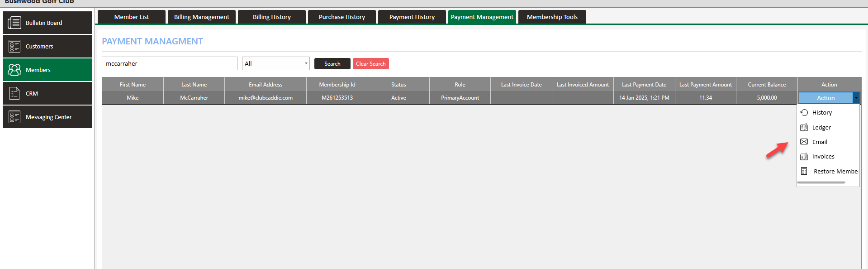Select Ledger from the Action menu
This screenshot has width=868, height=269.
point(821,127)
